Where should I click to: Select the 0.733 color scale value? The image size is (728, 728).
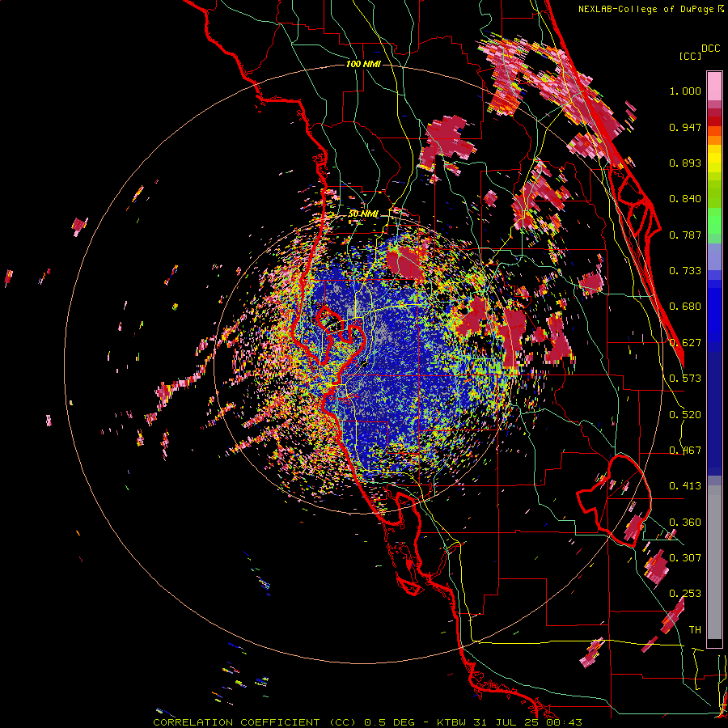(x=685, y=271)
